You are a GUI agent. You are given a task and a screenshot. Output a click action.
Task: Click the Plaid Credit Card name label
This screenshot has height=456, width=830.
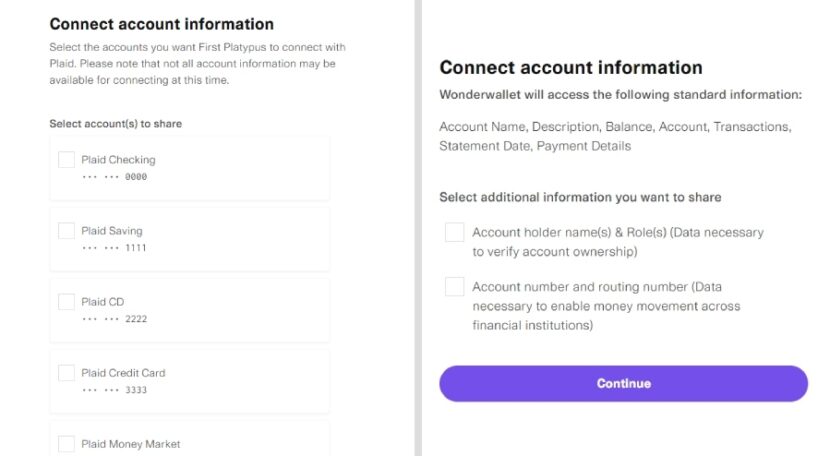(x=123, y=373)
